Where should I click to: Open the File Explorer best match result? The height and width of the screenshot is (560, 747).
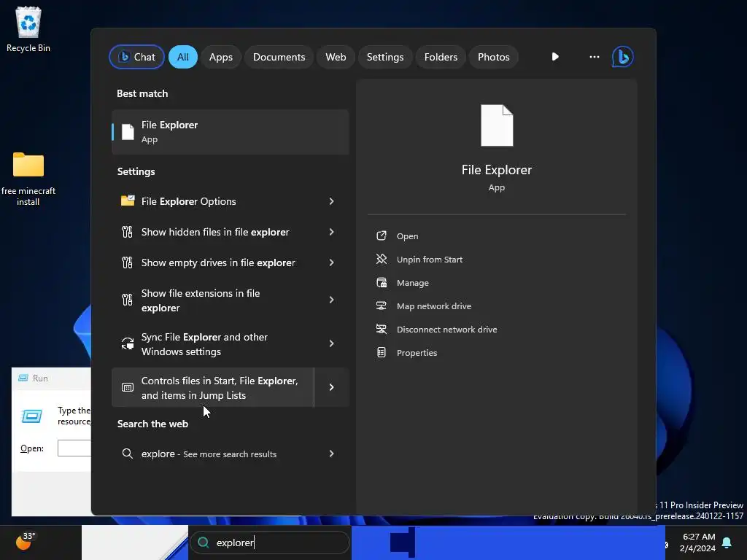[x=230, y=132]
